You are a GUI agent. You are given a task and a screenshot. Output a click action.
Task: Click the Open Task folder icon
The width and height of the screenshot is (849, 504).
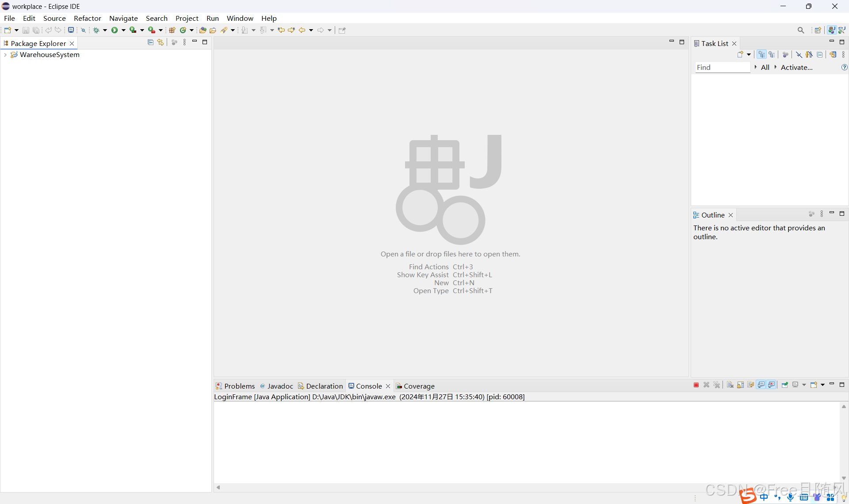(x=213, y=30)
